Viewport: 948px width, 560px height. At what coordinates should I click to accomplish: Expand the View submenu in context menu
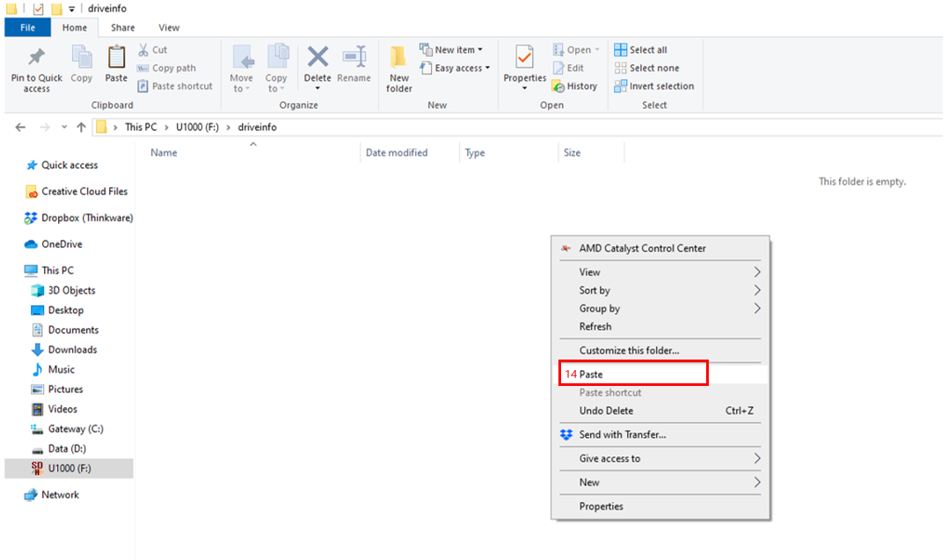click(x=660, y=273)
